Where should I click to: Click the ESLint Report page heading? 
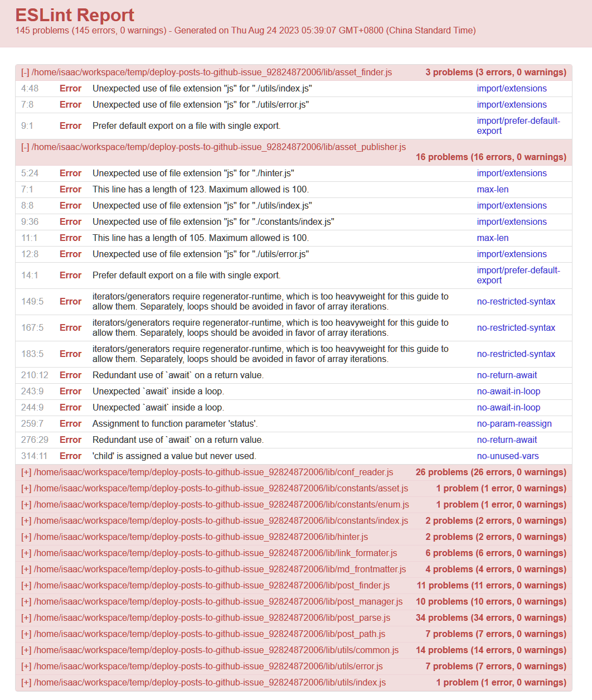(75, 15)
